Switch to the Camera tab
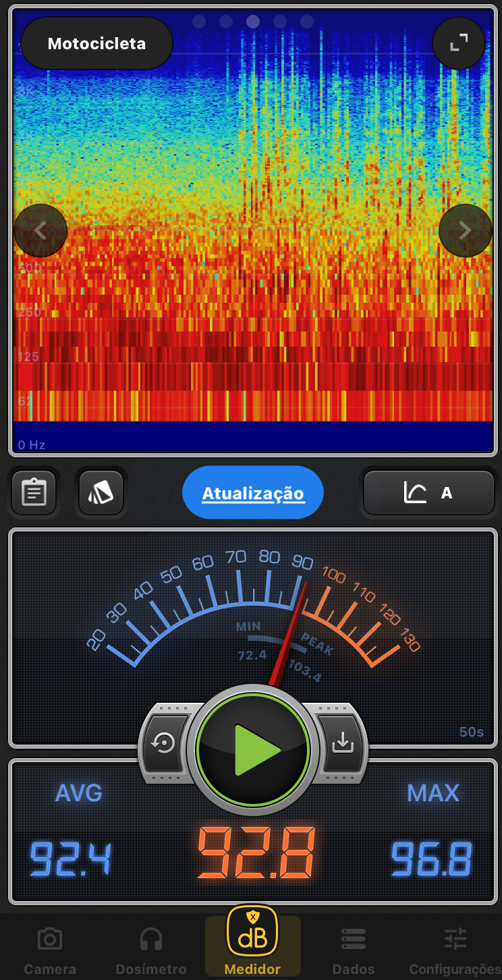The width and height of the screenshot is (502, 980). coord(50,951)
